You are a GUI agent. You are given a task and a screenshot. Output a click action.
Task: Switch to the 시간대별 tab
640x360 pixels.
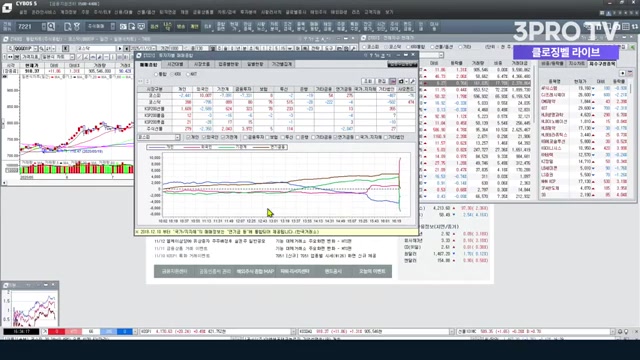pyautogui.click(x=176, y=64)
